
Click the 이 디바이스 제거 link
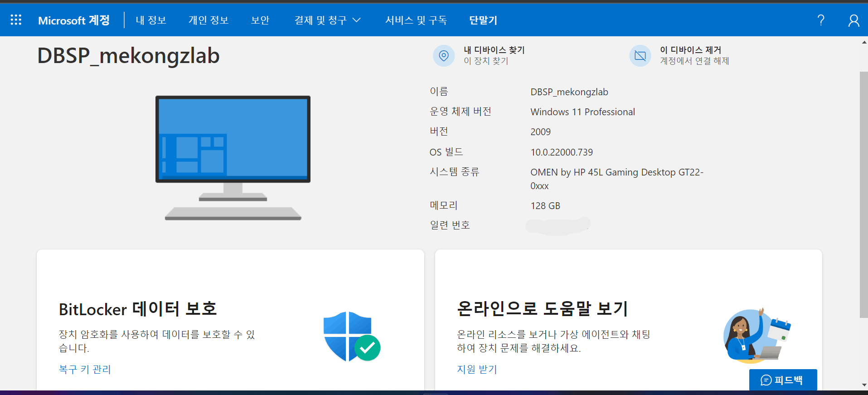(x=690, y=50)
